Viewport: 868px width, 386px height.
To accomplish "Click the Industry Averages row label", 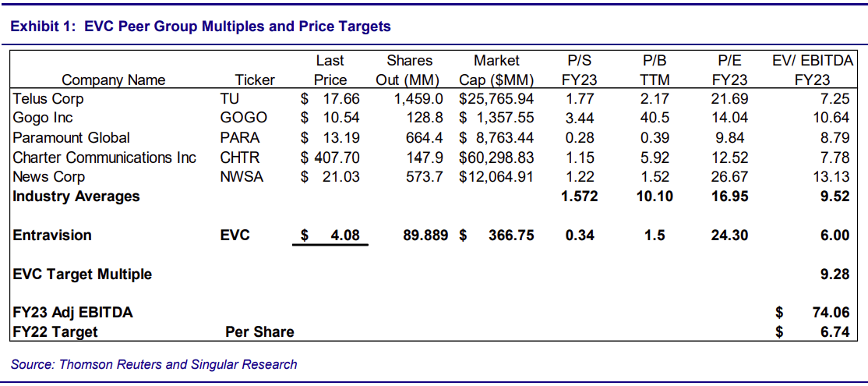I will (76, 197).
